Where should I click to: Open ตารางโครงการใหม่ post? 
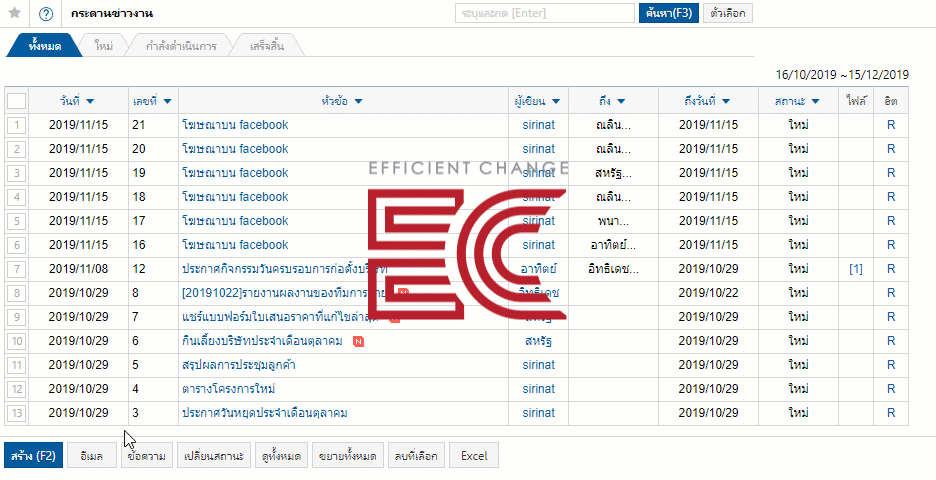[229, 389]
